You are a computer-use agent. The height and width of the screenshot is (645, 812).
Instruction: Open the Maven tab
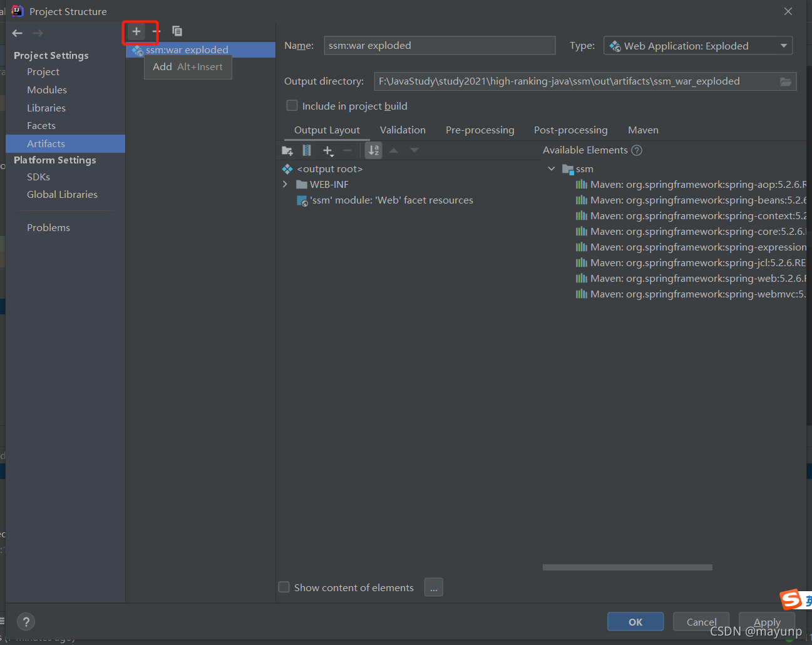tap(643, 130)
